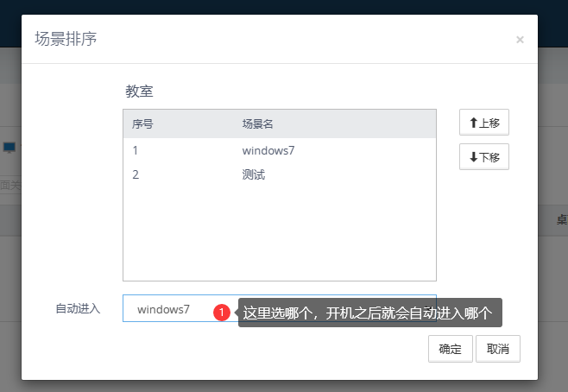The height and width of the screenshot is (392, 568).
Task: Click the 上移 move up button
Action: pos(484,123)
